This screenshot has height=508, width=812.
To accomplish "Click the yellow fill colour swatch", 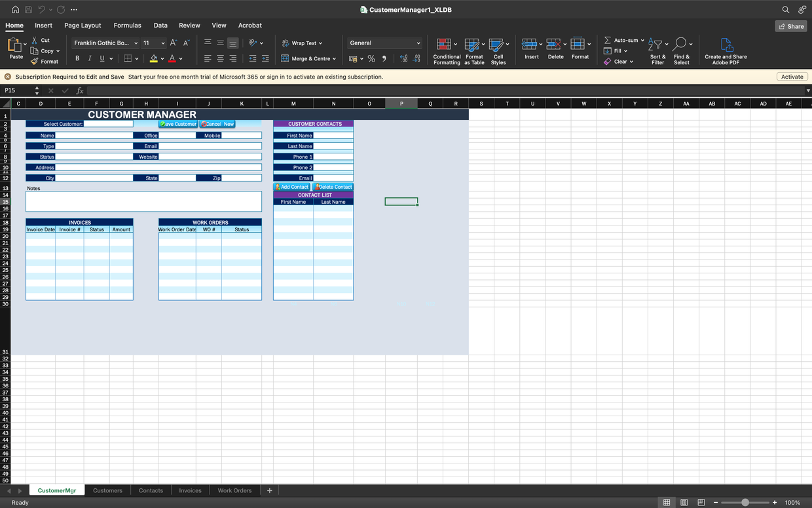I will click(x=154, y=58).
